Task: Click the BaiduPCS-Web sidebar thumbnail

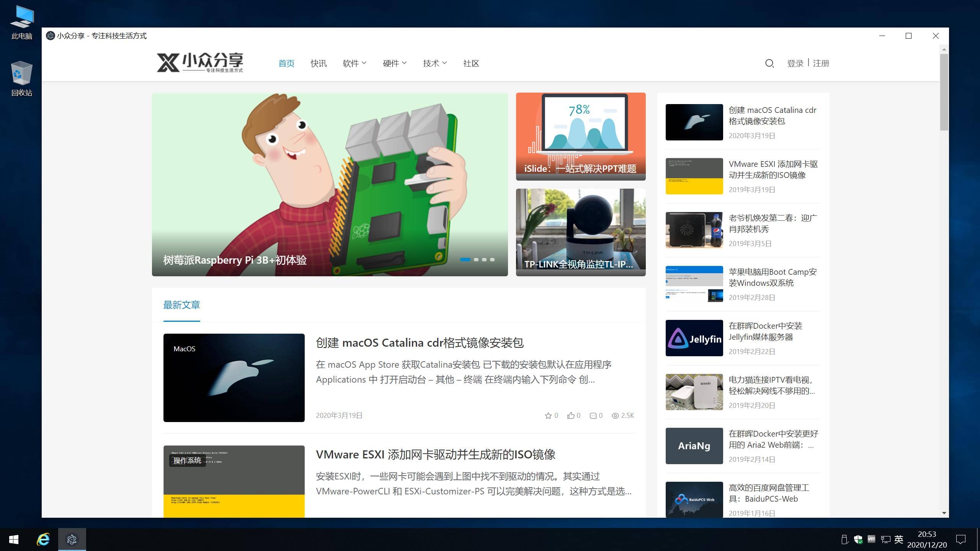Action: click(x=694, y=500)
